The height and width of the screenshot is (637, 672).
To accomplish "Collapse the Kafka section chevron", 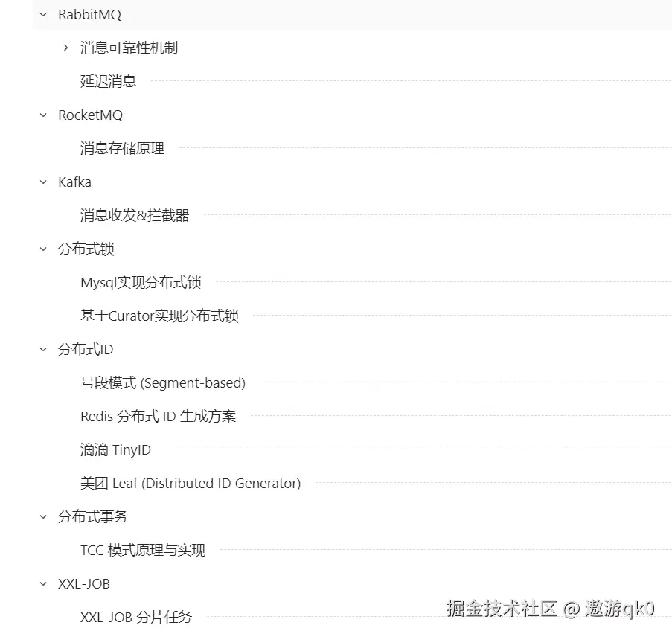I will pyautogui.click(x=43, y=182).
